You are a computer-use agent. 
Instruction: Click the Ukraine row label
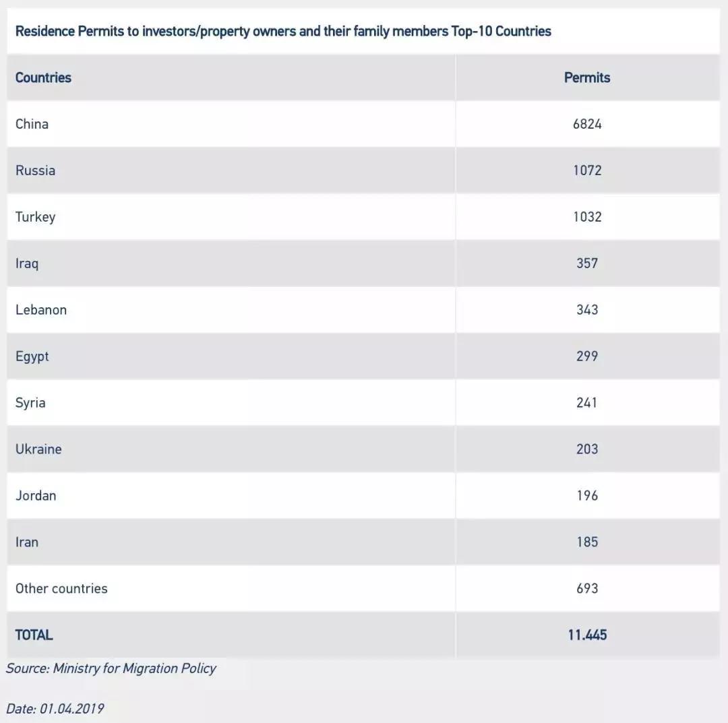(x=38, y=449)
